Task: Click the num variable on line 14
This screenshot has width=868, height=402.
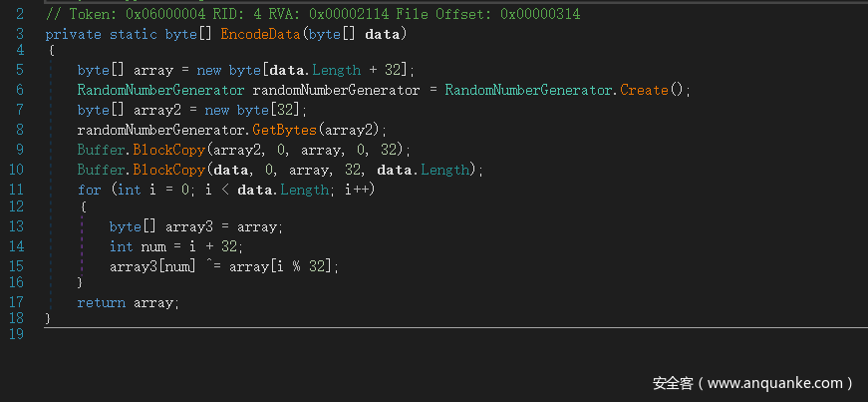Action: pos(149,246)
